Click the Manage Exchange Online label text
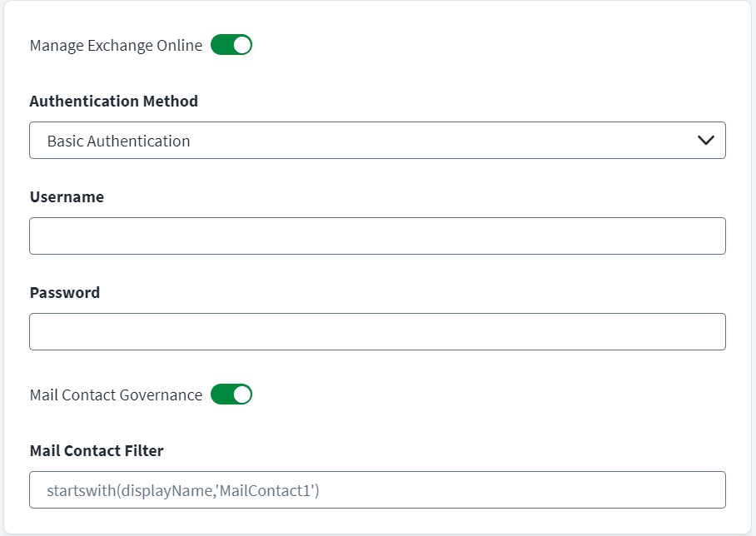This screenshot has height=536, width=756. pos(117,45)
